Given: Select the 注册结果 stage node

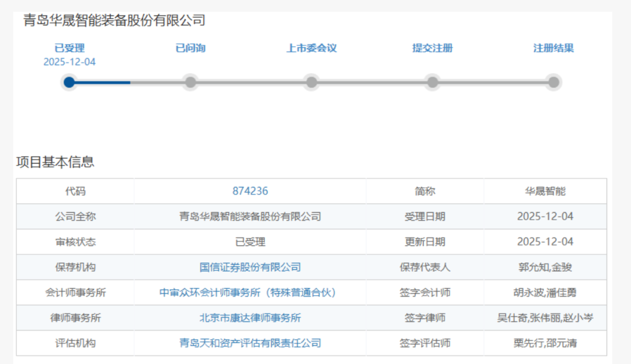Looking at the screenshot, I should [x=553, y=82].
